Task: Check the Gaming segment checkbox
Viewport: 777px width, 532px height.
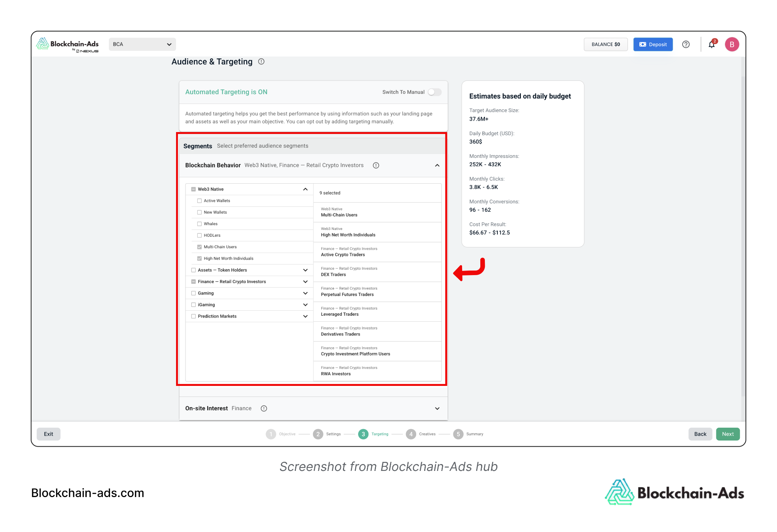Action: pos(193,293)
